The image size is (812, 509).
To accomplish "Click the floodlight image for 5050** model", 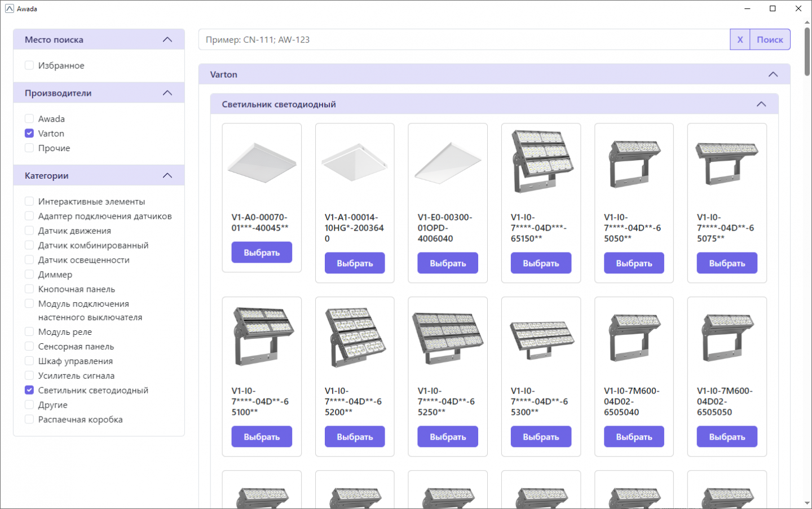I will pos(634,164).
